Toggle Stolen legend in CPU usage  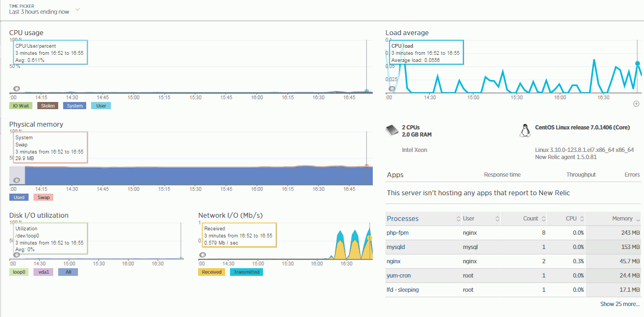[x=48, y=106]
